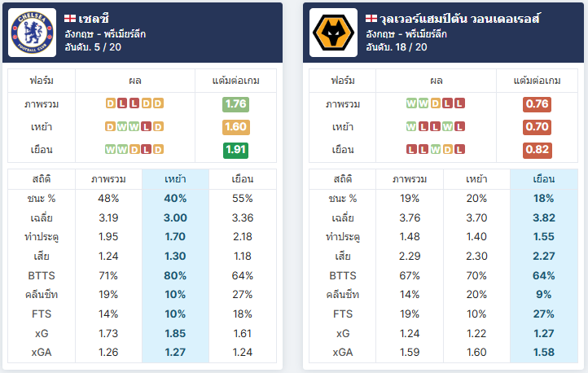Click Wolves' red 0.76 points-per-game badge
Viewport: 588px width, 373px height.
click(537, 104)
